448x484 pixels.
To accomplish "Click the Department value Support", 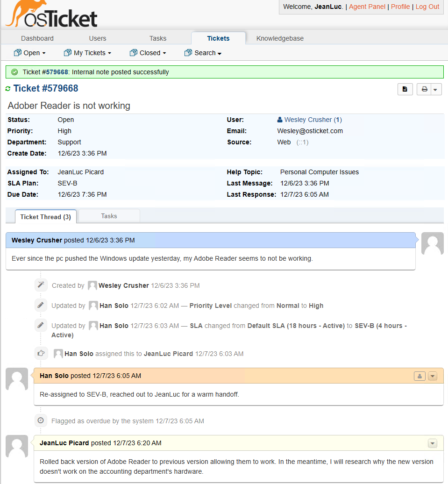I will (x=70, y=142).
